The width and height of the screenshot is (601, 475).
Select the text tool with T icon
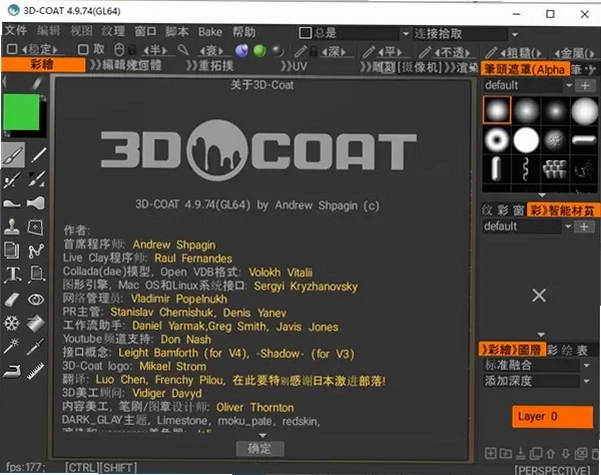click(x=13, y=274)
